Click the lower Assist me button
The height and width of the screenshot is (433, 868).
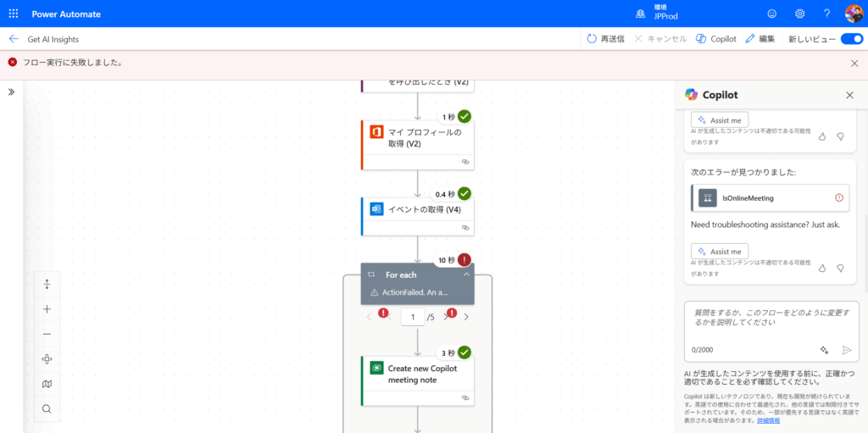coord(720,252)
